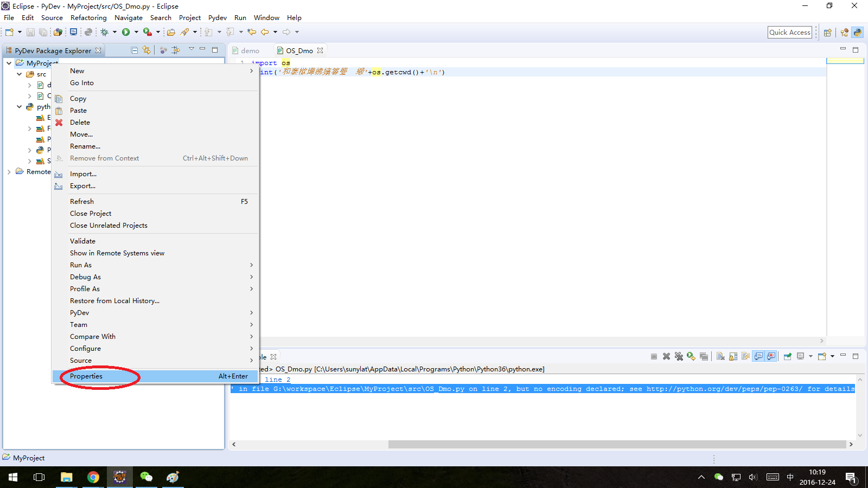This screenshot has width=868, height=488.
Task: Click the Python interpreter icon in toolbar
Action: 88,32
